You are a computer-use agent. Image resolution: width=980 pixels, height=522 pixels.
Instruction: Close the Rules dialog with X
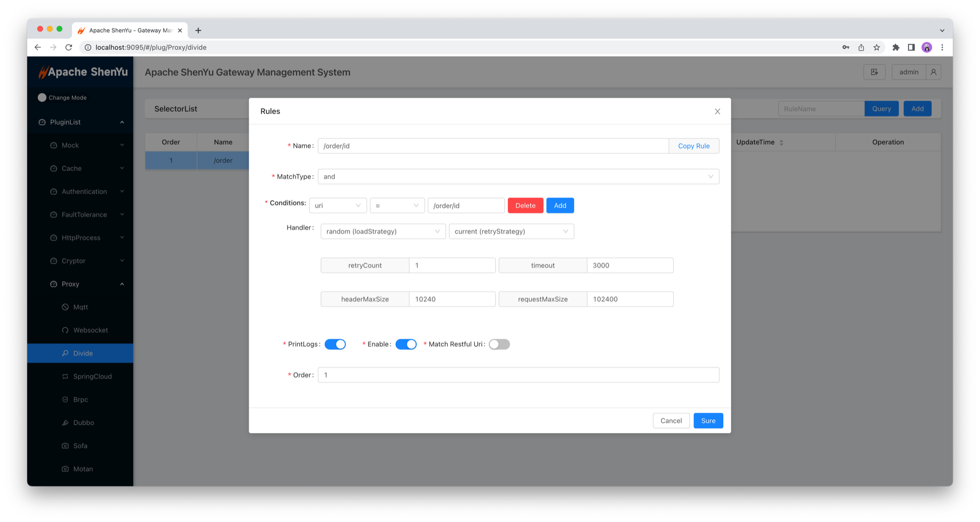(x=717, y=111)
